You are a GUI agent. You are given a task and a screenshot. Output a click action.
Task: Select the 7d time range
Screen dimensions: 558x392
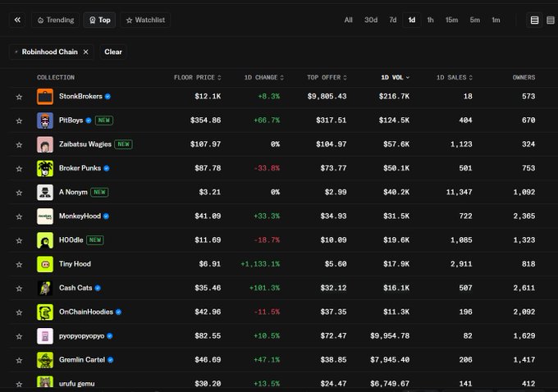click(x=393, y=20)
